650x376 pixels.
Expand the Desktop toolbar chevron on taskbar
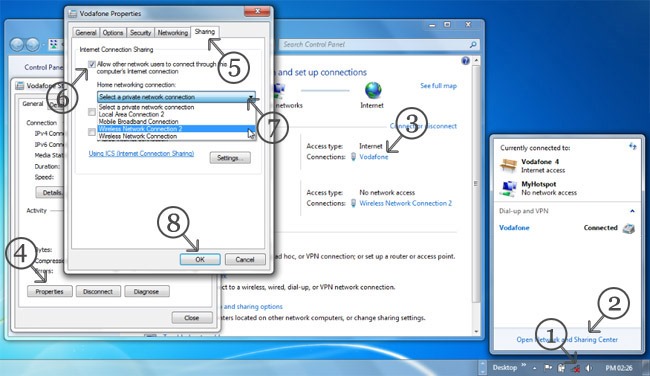point(524,365)
